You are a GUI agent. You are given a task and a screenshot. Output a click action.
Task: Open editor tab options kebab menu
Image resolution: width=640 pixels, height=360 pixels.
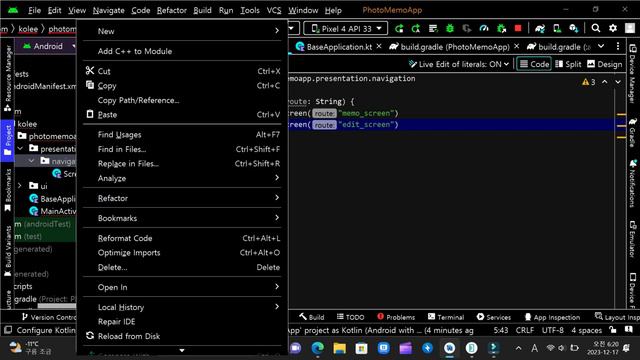[618, 47]
